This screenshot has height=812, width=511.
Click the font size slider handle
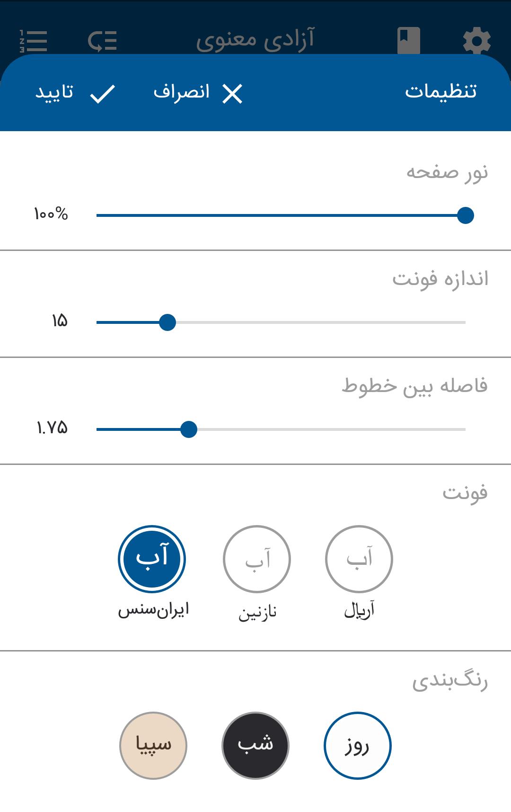click(167, 322)
